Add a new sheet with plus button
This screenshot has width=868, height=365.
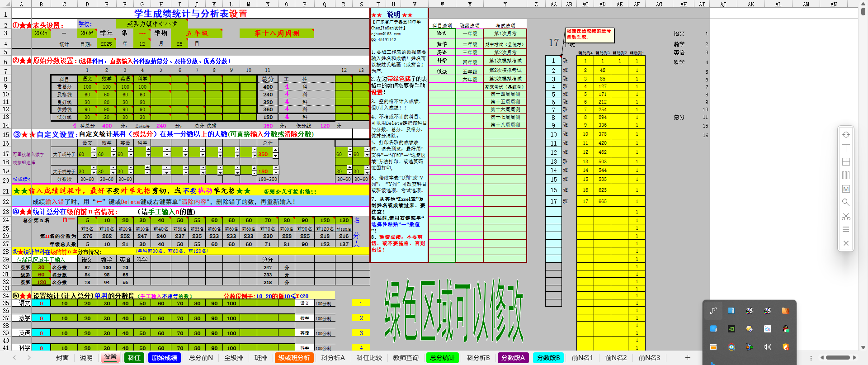pos(688,358)
